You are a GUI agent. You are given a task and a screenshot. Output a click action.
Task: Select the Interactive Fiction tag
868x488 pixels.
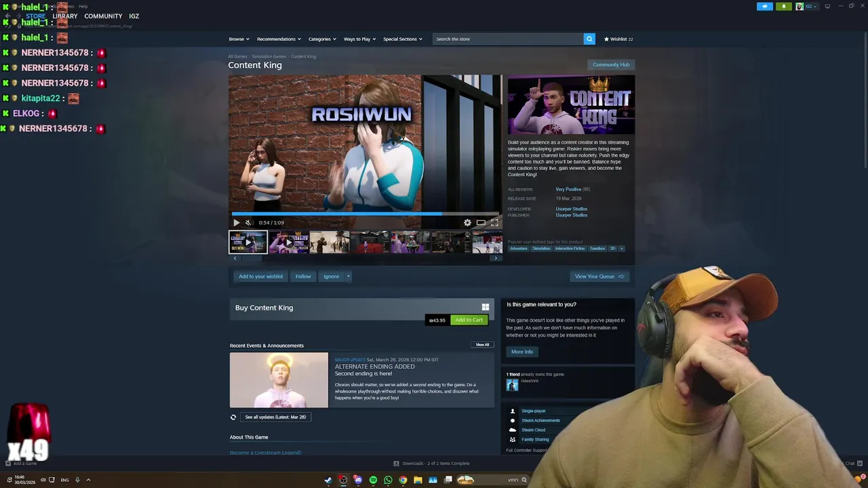[x=570, y=248]
